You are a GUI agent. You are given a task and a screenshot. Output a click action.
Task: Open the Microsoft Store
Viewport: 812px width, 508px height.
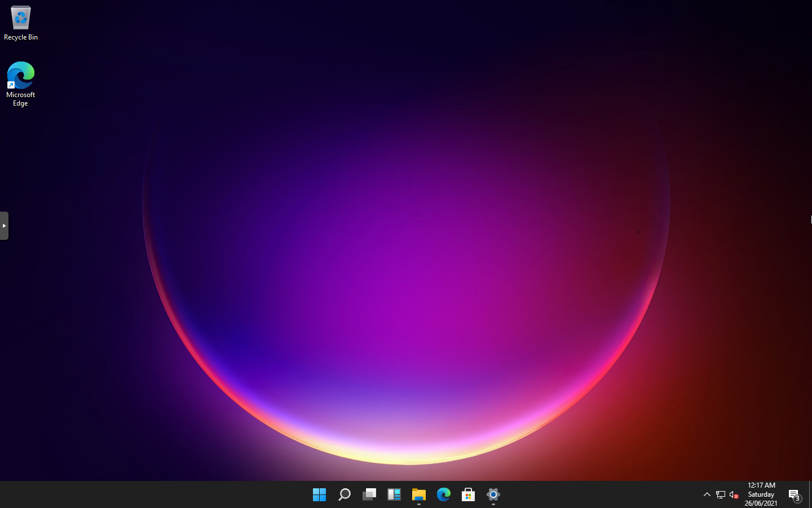(x=468, y=494)
